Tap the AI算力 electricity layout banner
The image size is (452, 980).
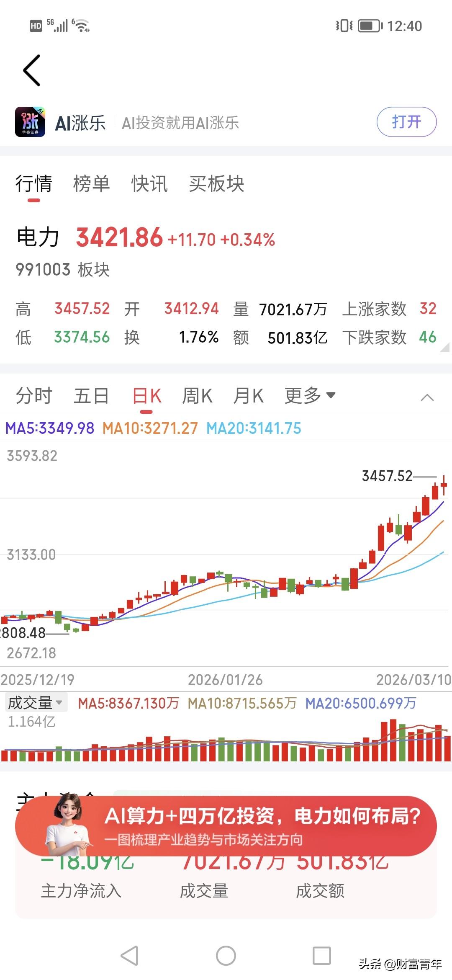pos(226,826)
